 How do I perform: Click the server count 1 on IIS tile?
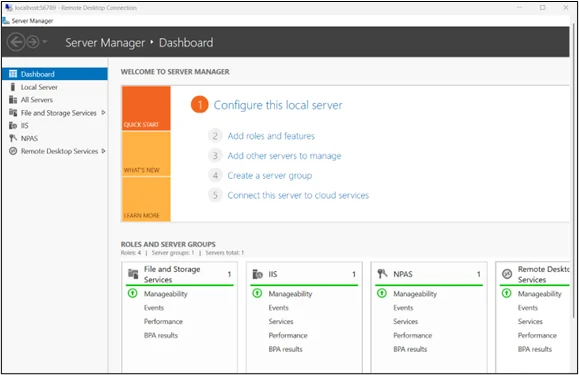point(354,274)
